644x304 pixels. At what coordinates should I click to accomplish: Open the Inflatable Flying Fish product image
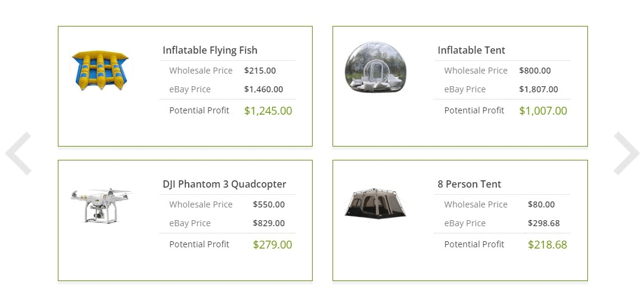(x=101, y=71)
